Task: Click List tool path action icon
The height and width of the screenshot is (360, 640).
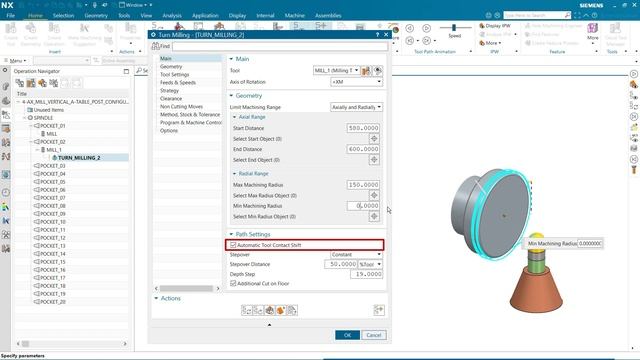Action: 292,311
